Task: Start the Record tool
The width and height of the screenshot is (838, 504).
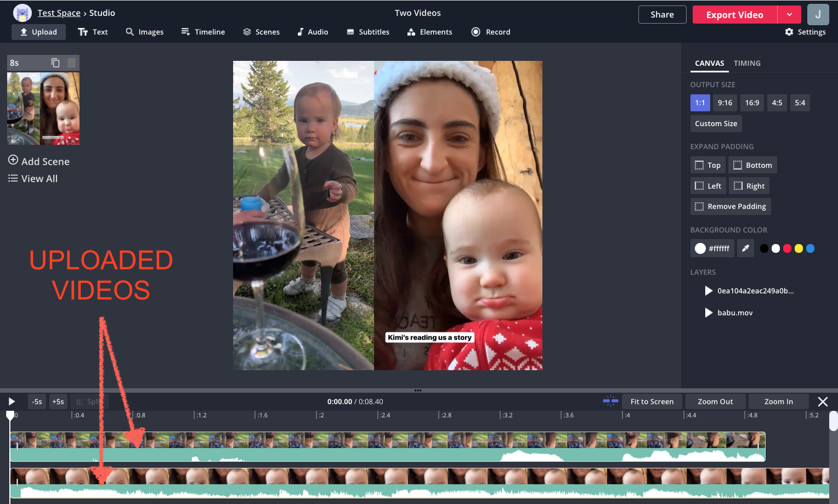Action: (x=491, y=32)
